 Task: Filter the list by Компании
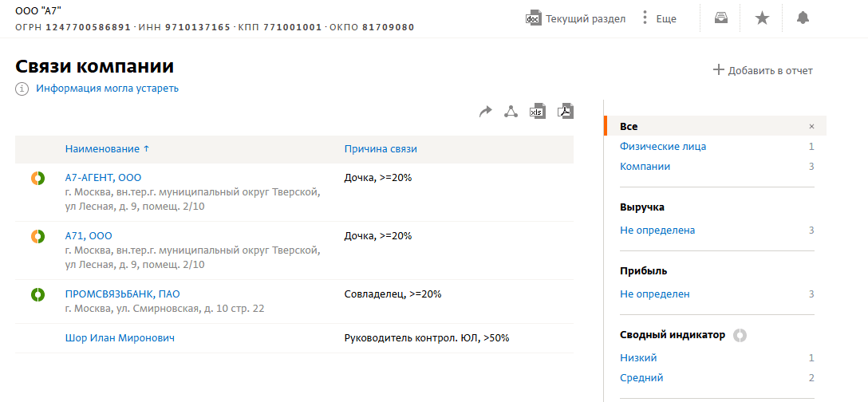click(x=645, y=167)
